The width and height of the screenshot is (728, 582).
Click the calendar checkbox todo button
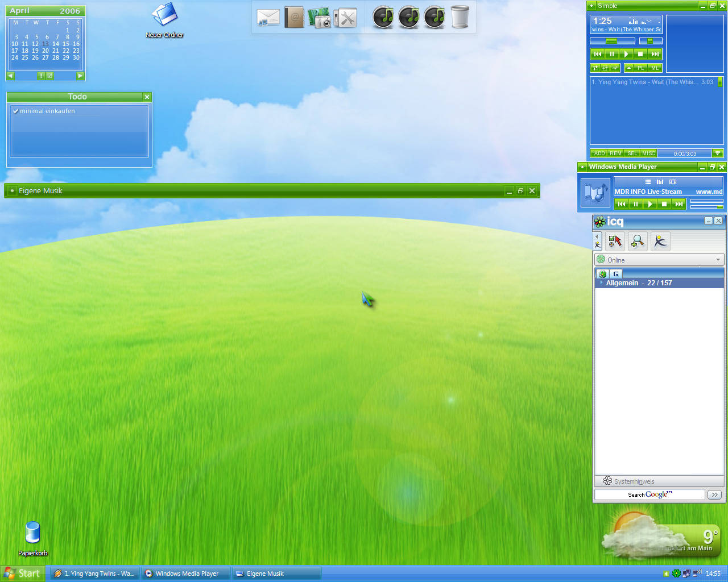(49, 76)
